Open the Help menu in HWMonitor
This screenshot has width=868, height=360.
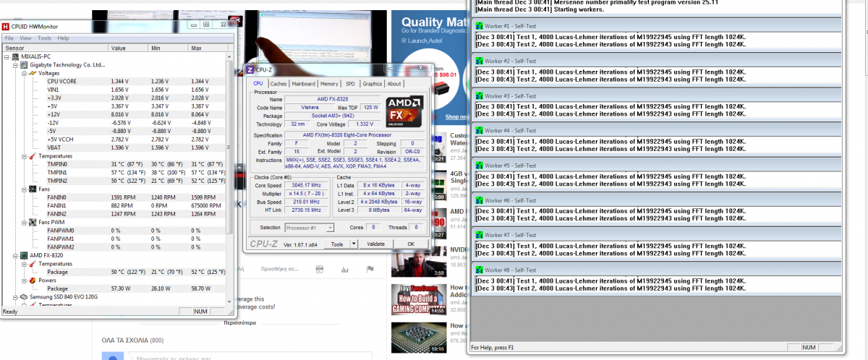(x=63, y=38)
